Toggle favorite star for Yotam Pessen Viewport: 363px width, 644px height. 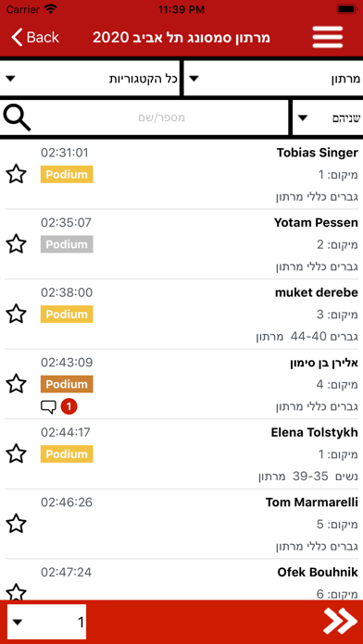click(17, 244)
